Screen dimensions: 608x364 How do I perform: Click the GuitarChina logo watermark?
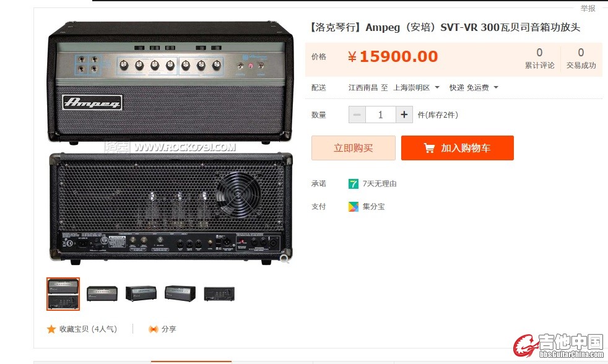point(558,346)
